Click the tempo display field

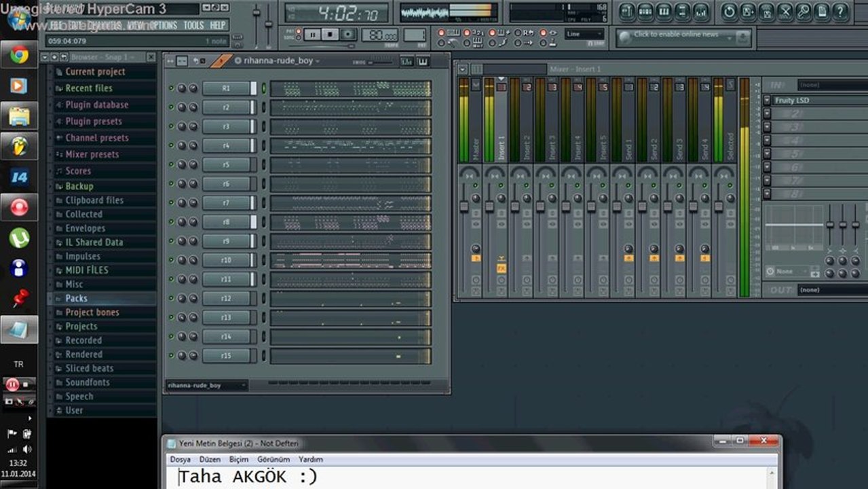(380, 35)
